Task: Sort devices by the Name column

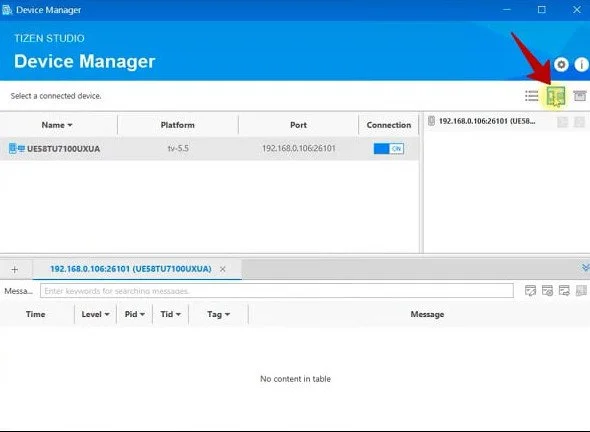Action: tap(57, 125)
